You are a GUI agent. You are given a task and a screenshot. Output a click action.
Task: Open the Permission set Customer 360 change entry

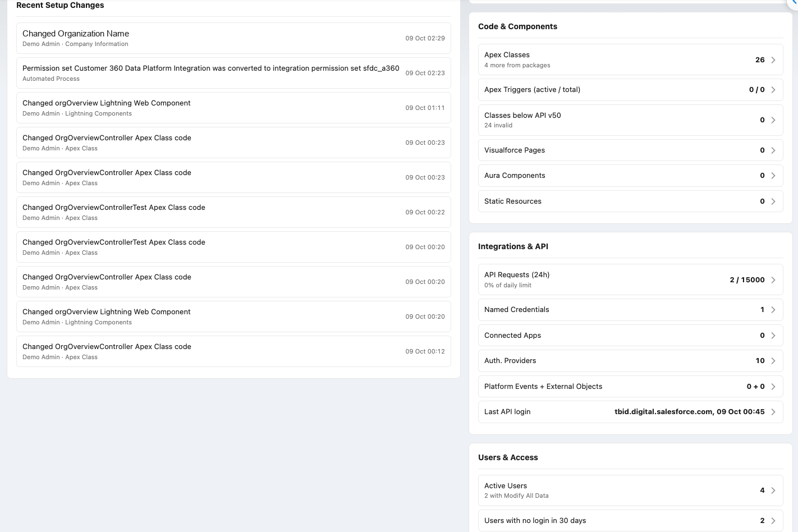[233, 73]
